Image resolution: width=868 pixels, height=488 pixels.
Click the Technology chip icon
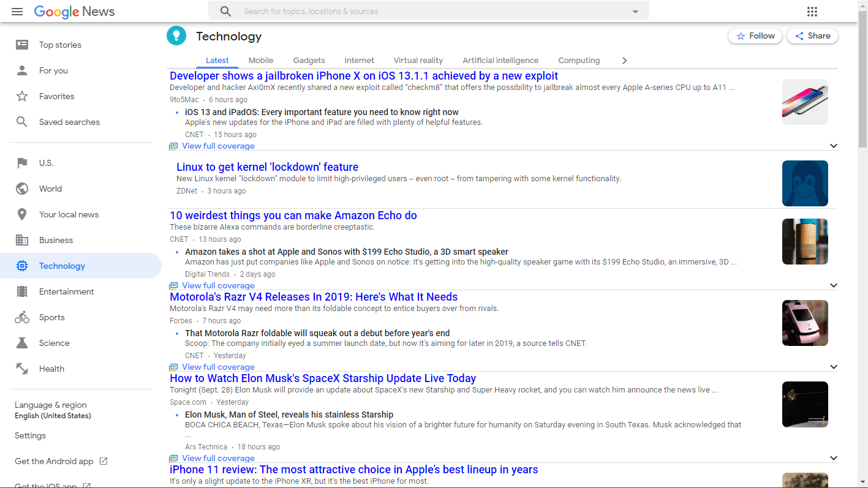click(22, 266)
